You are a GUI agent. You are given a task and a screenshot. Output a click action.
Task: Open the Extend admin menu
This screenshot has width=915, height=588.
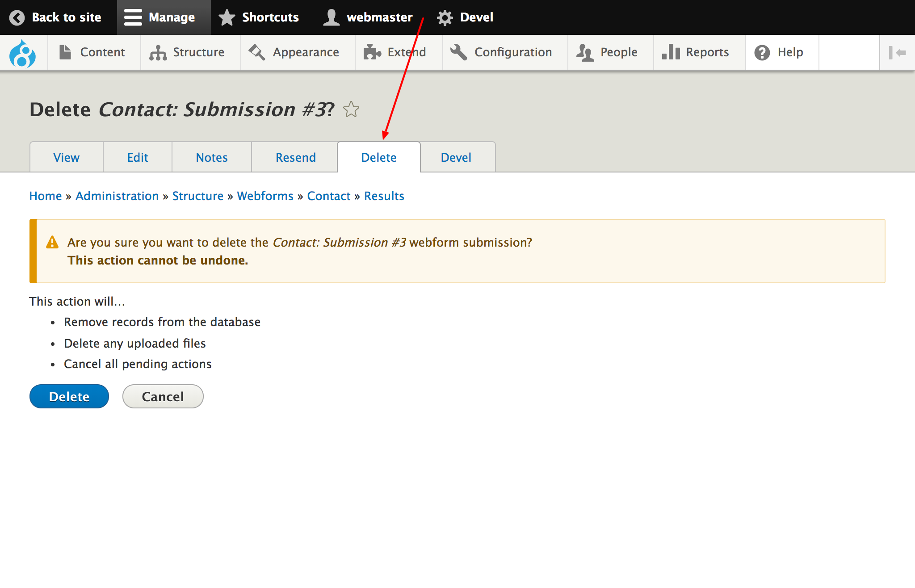399,52
